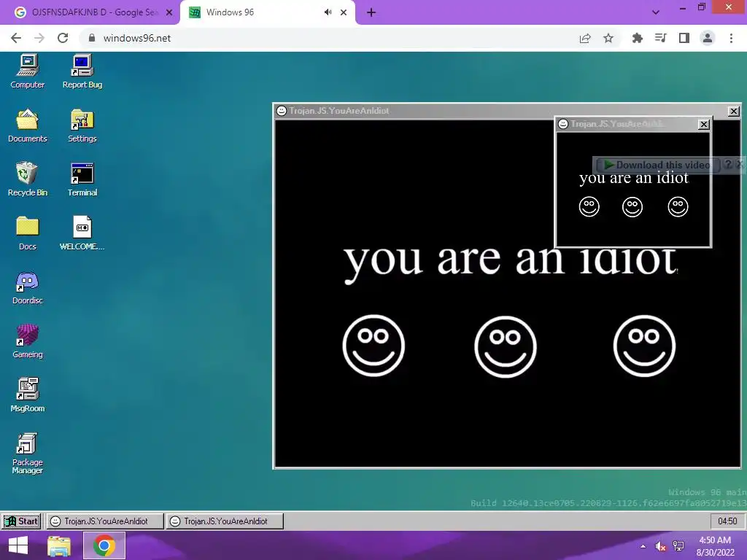
Task: Launch the Package Manager icon
Action: [x=27, y=454]
